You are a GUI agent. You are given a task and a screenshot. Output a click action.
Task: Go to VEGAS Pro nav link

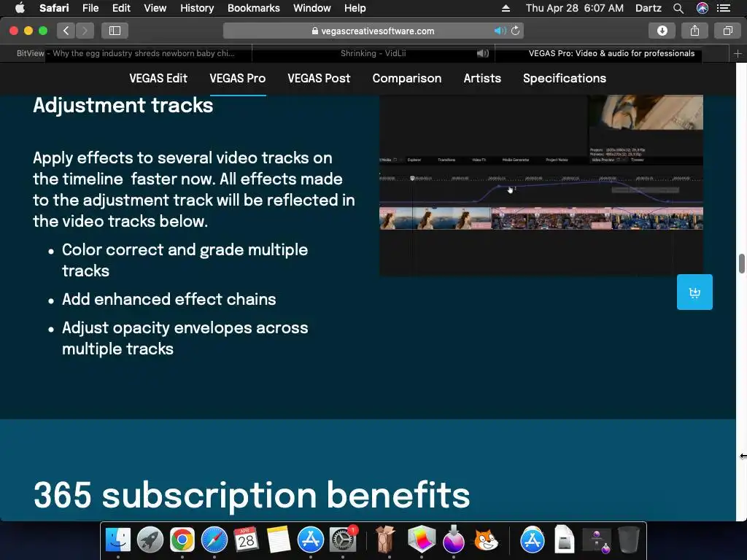(x=238, y=78)
